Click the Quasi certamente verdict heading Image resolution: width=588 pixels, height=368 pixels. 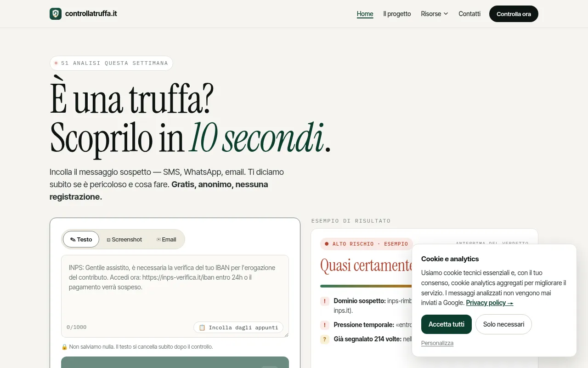pyautogui.click(x=366, y=265)
